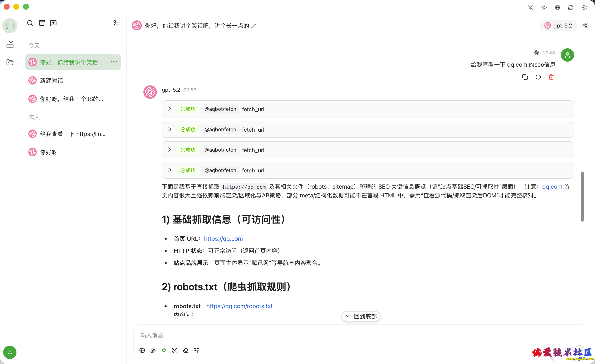The image size is (595, 364).
Task: Open the gpt-5.2 model selector
Action: (x=558, y=25)
